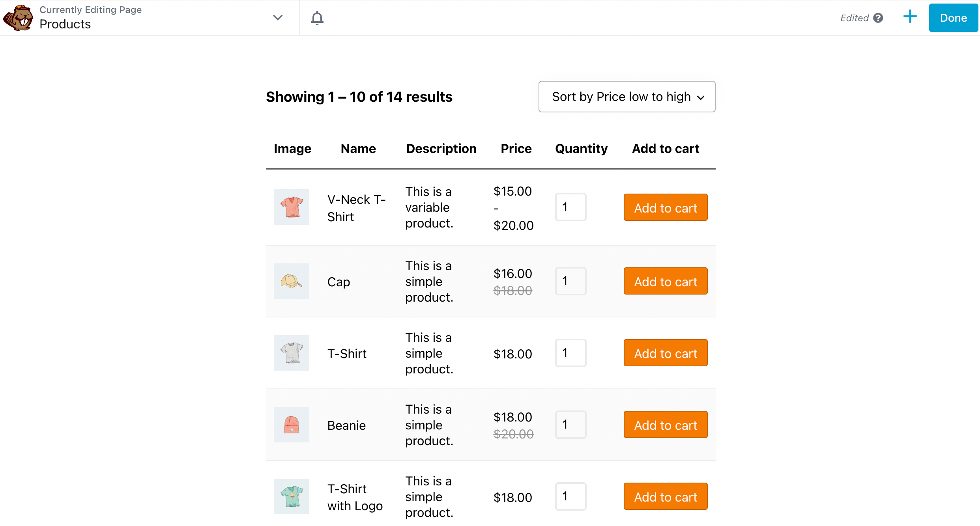This screenshot has height=526, width=980.
Task: Click the V-Neck T-Shirt product thumbnail
Action: [291, 207]
